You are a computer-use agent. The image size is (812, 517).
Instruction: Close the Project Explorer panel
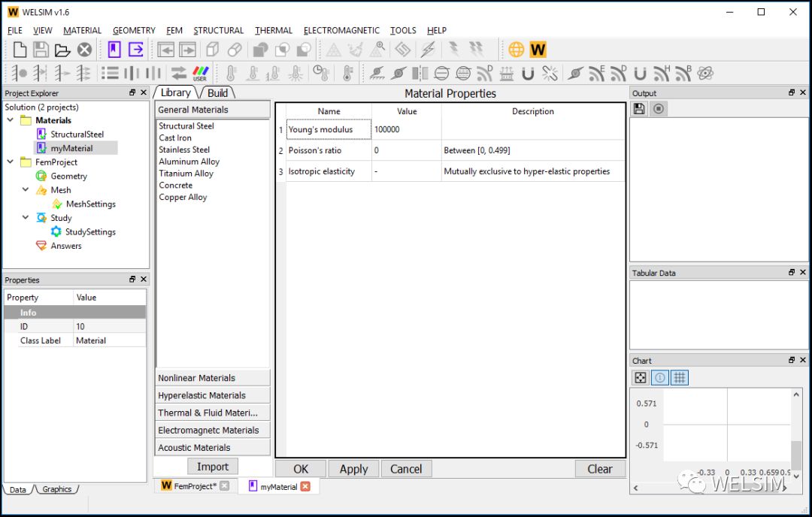(144, 92)
